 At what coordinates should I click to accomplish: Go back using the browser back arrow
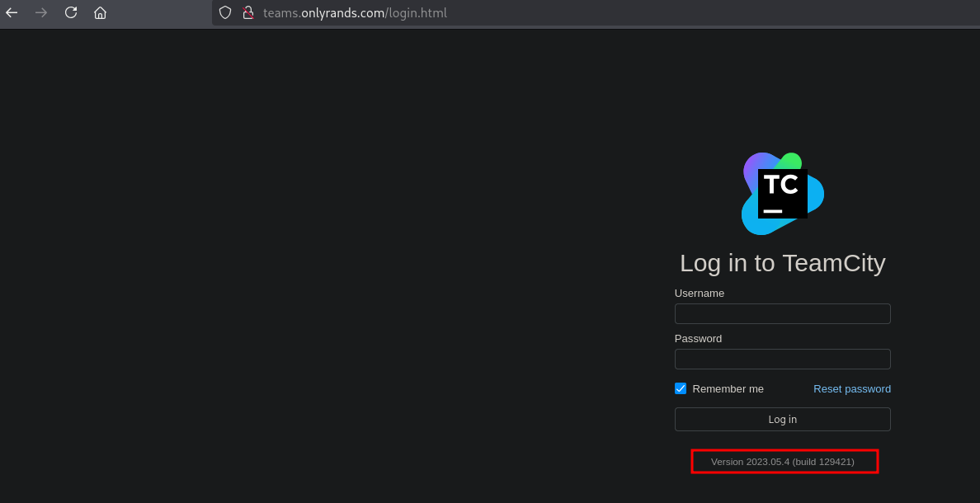pyautogui.click(x=12, y=12)
